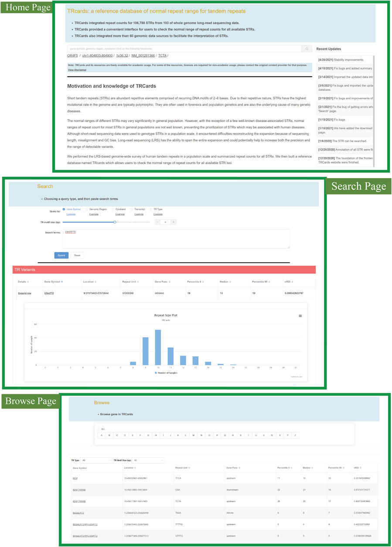Click the bar at repeat size 9

coord(146,351)
